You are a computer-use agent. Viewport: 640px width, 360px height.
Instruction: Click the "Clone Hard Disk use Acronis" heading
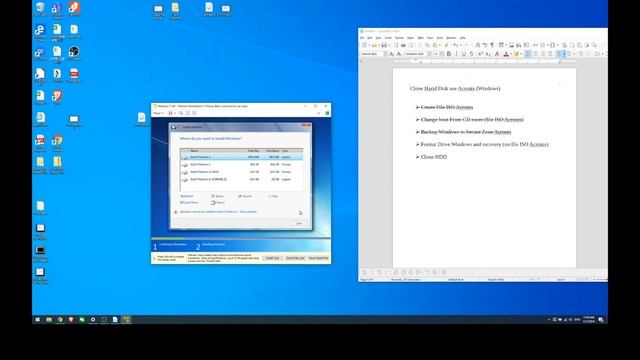(455, 88)
